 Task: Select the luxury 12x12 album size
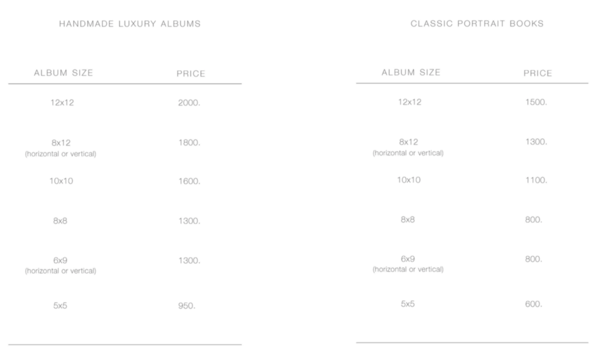[x=62, y=102]
